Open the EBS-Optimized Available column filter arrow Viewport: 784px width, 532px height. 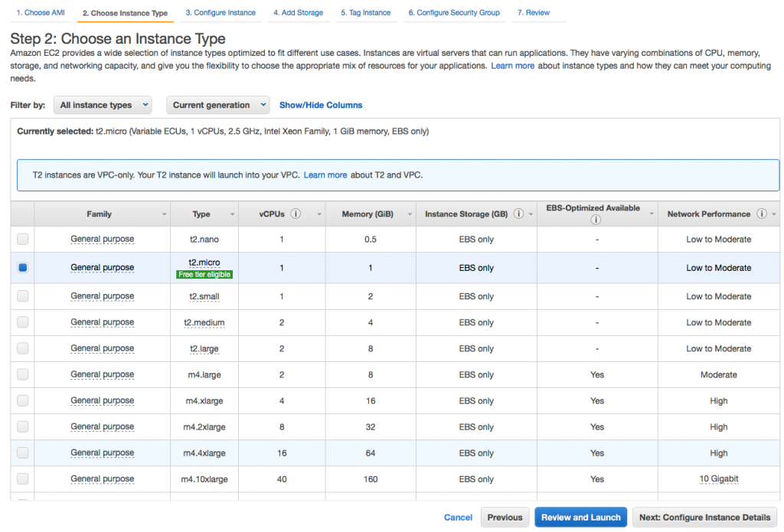[652, 214]
